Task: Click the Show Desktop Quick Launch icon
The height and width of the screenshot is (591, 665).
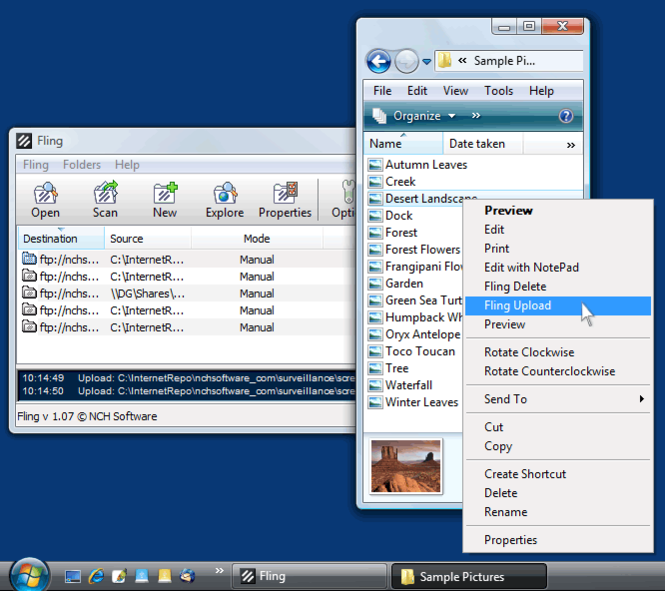Action: 73,576
